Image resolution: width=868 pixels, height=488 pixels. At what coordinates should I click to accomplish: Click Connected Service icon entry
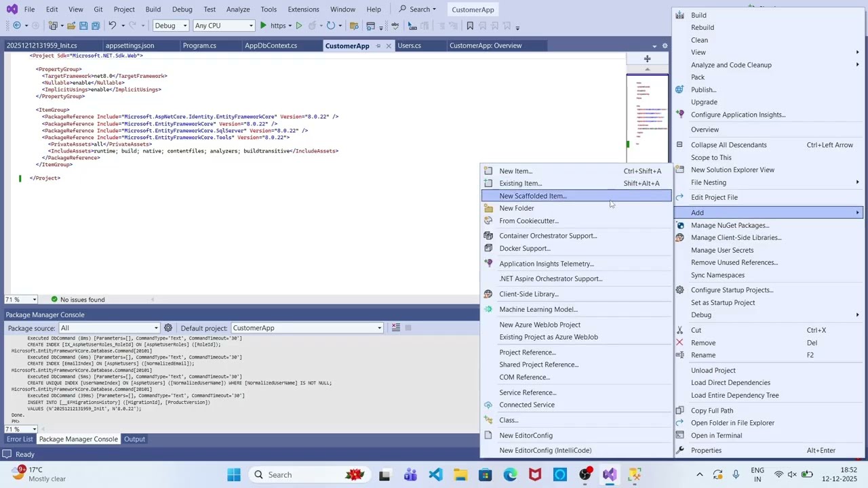(488, 405)
